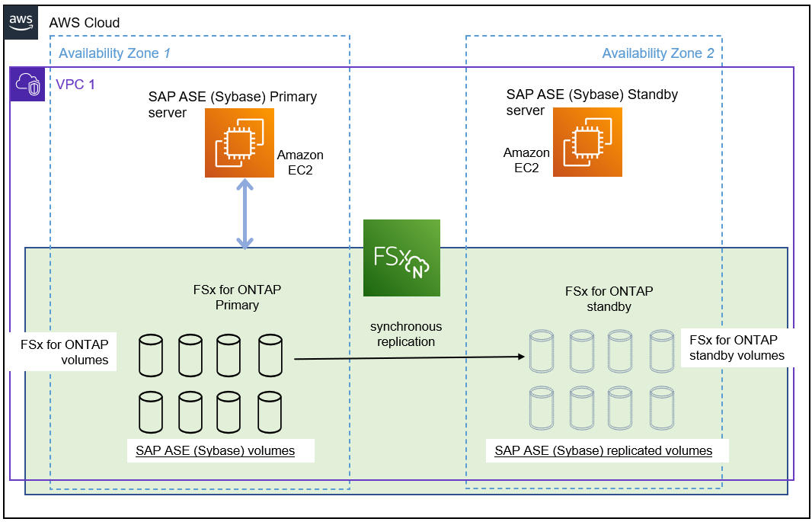Select a cylinder in the standby volumes top row
Viewport: 812px width, 522px height.
coord(542,351)
